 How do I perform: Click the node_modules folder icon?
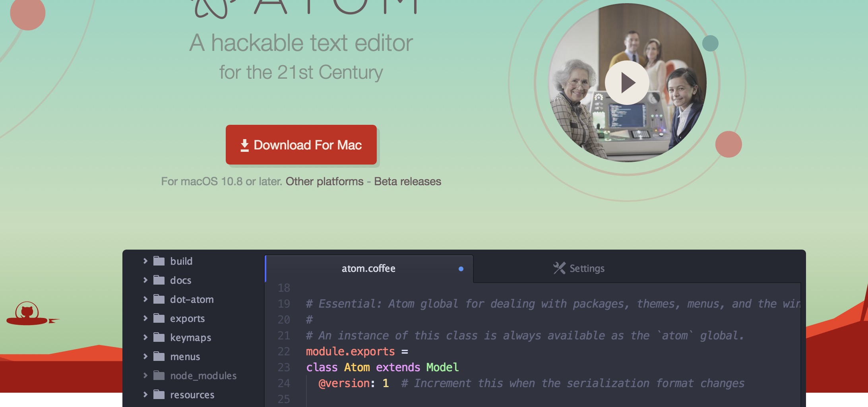(x=159, y=375)
